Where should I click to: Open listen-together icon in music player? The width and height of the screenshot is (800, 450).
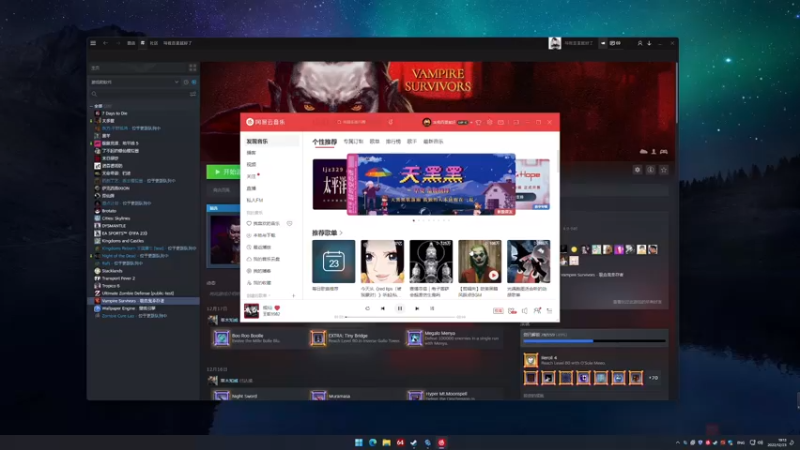[537, 310]
